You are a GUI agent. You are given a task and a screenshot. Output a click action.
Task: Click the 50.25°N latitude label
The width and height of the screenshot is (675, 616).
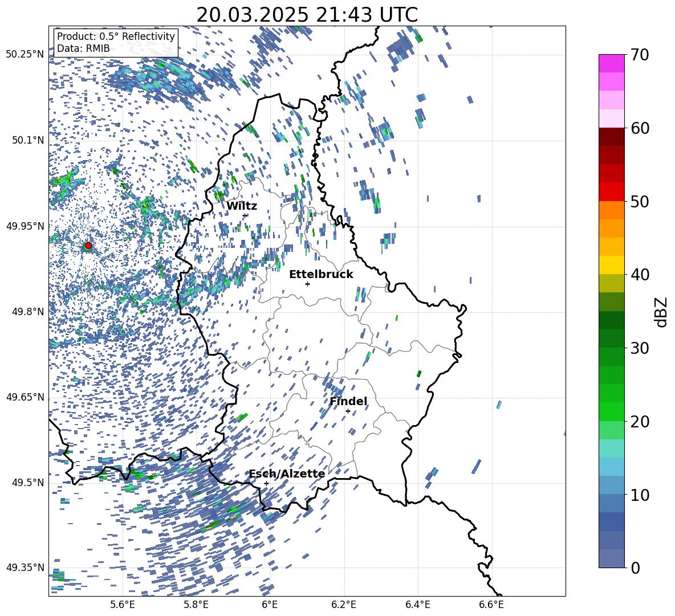[26, 55]
